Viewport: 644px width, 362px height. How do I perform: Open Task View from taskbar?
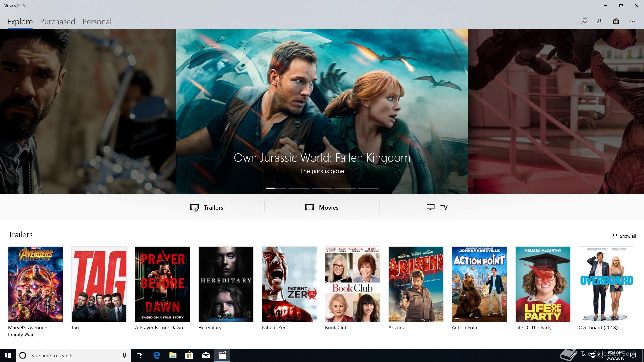(x=140, y=355)
